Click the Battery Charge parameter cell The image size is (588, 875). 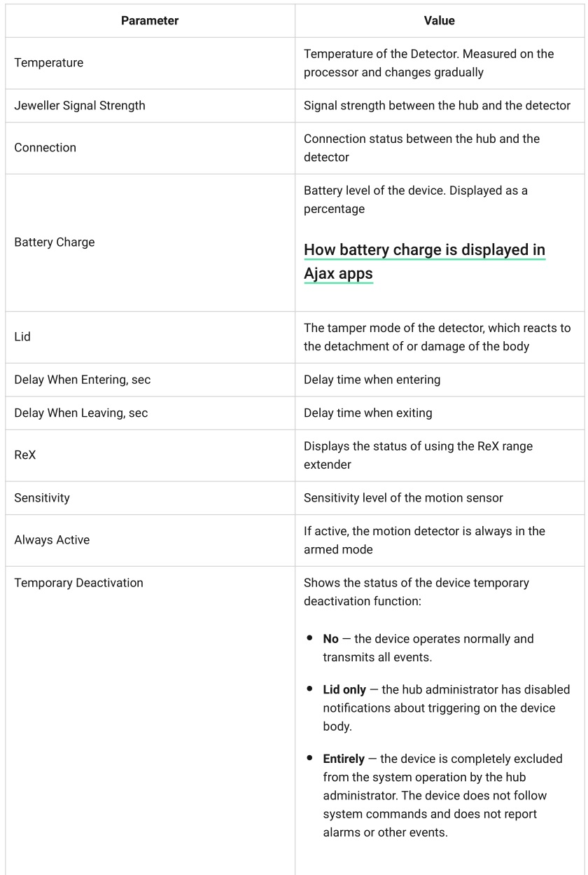coord(150,242)
